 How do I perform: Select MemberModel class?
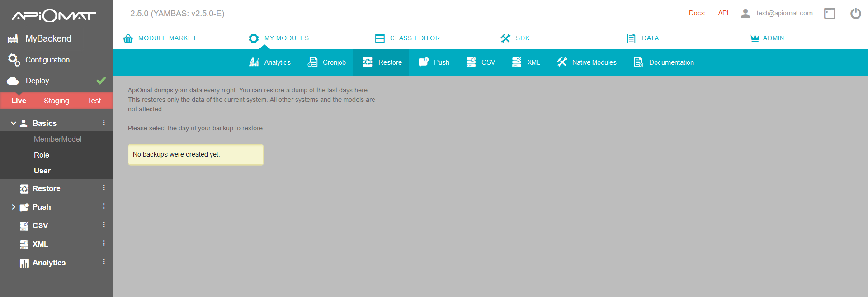[x=58, y=139]
